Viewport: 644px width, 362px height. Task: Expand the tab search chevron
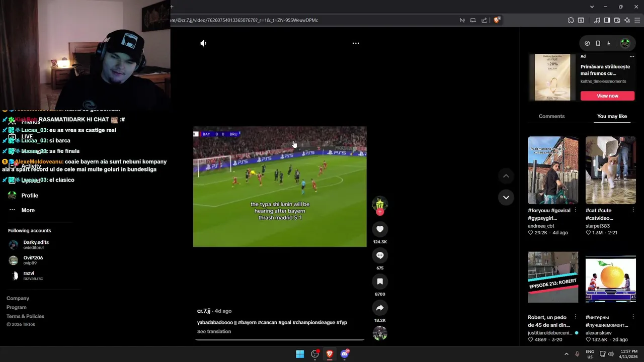click(x=592, y=7)
